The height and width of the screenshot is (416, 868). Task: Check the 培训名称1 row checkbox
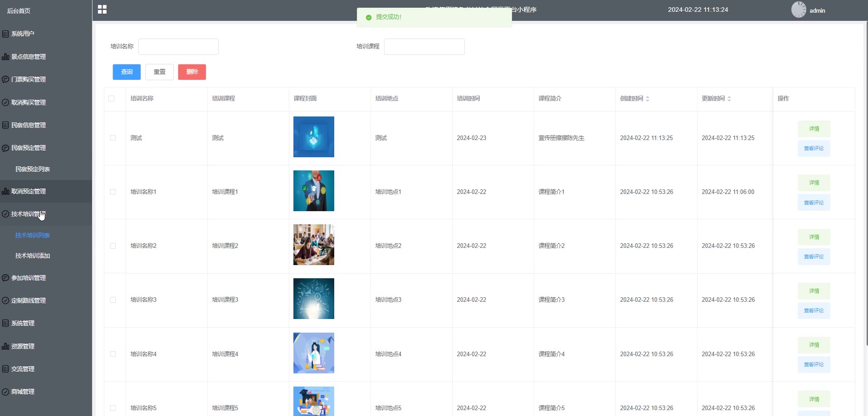113,192
